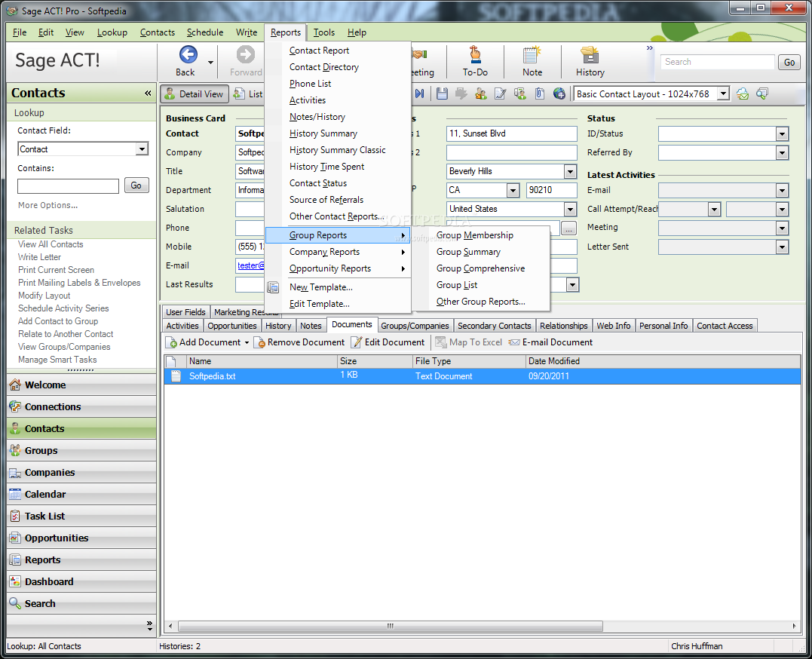
Task: Switch to the Groups/Companies tab
Action: point(415,326)
